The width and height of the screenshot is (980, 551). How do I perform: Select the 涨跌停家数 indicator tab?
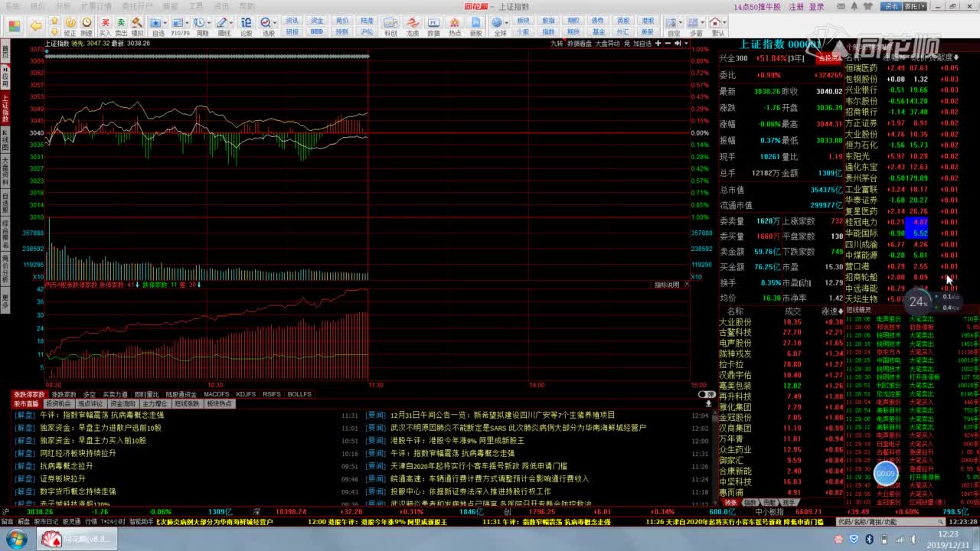tap(30, 394)
